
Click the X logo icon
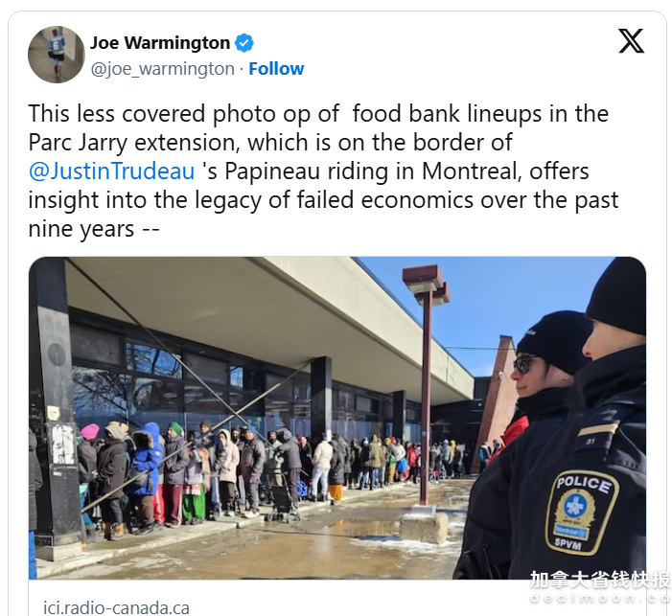click(631, 41)
